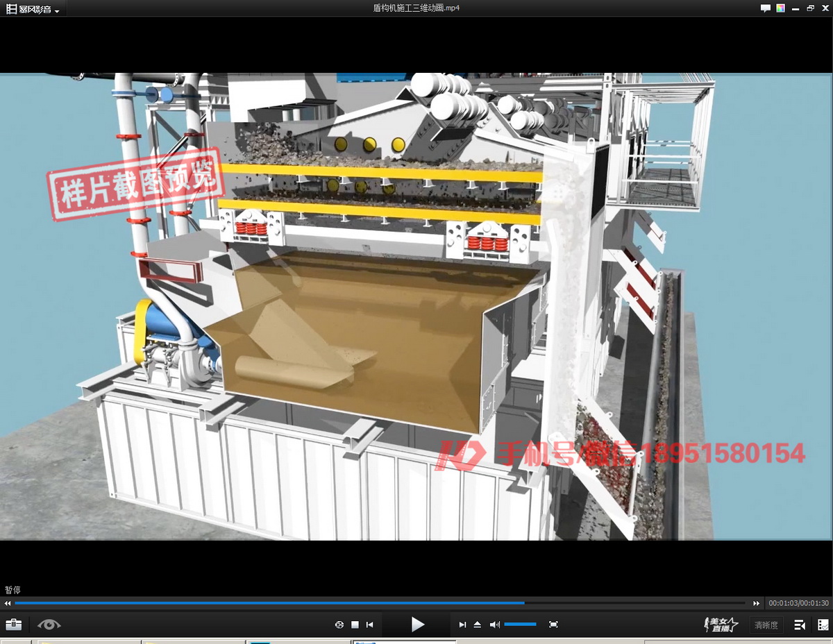Click the loop playback mode icon
This screenshot has width=833, height=644.
(x=339, y=625)
